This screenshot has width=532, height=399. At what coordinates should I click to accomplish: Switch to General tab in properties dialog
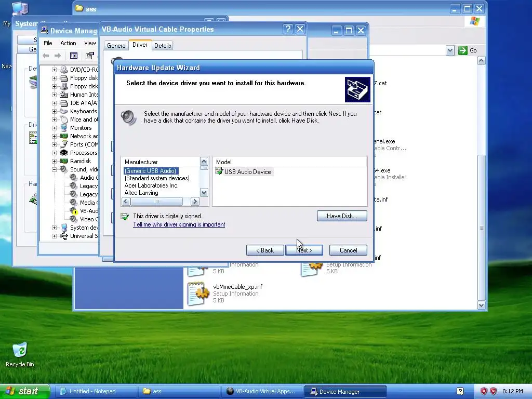click(x=116, y=46)
